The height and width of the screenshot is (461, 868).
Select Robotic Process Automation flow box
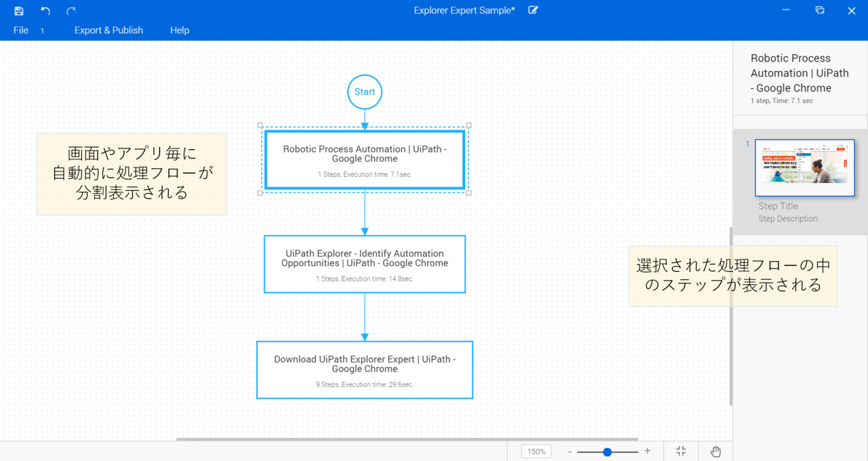[x=365, y=159]
